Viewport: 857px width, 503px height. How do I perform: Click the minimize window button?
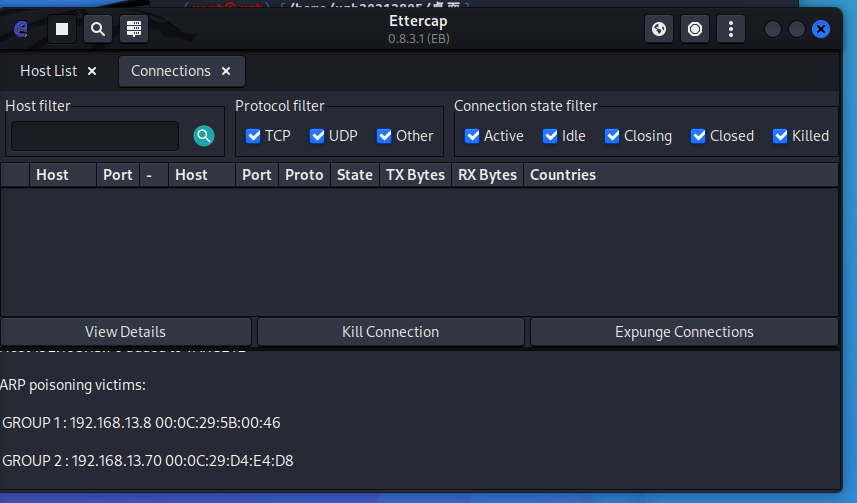773,29
